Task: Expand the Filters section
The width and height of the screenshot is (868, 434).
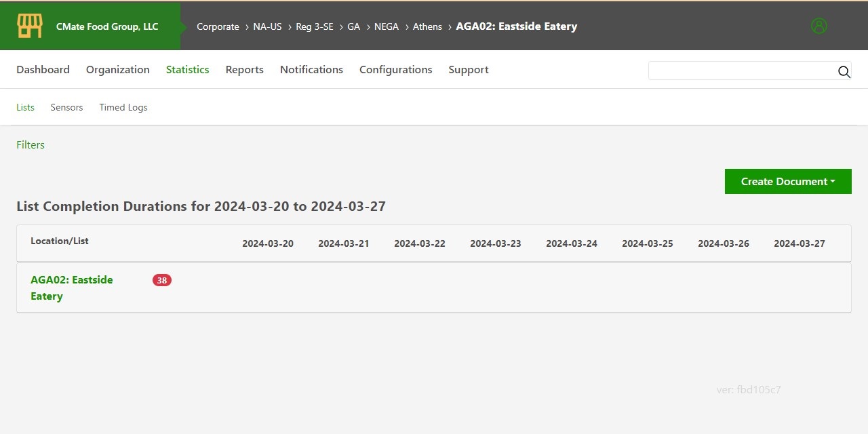Action: (30, 144)
